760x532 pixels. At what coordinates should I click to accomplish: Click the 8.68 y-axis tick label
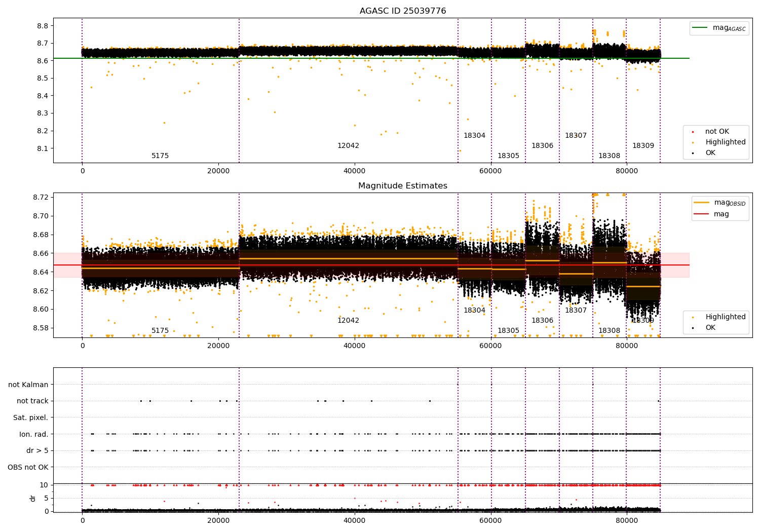click(x=41, y=235)
